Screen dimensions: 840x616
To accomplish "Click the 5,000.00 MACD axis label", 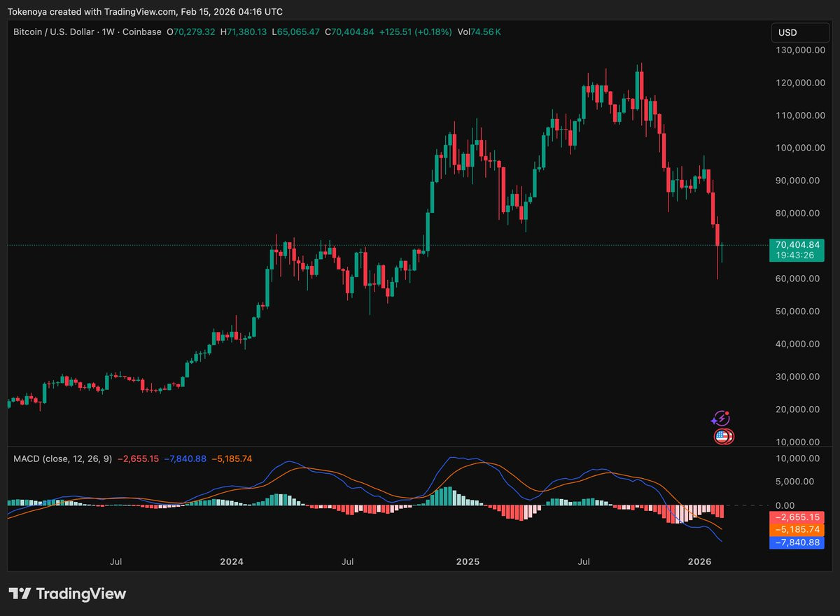I will click(796, 482).
